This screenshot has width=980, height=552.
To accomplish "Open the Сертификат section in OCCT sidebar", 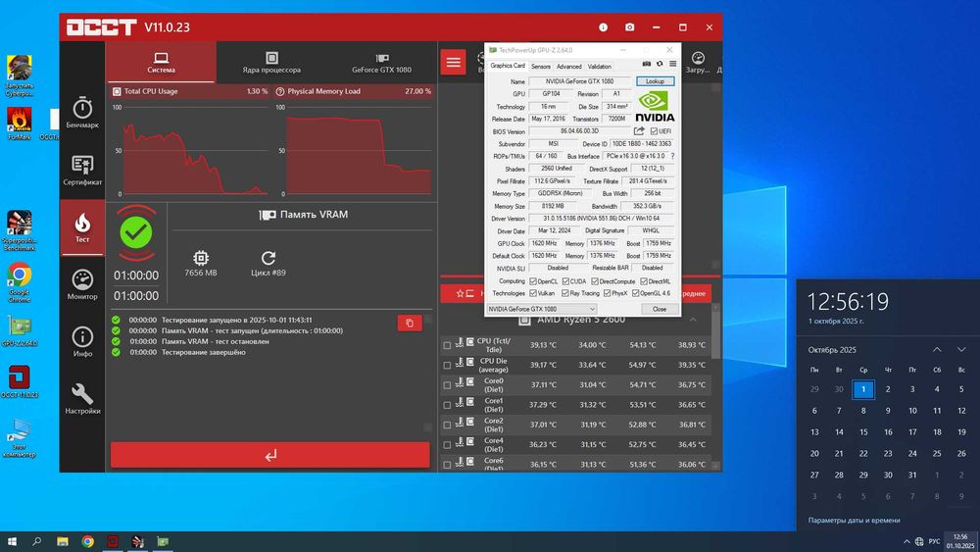I will 82,171.
